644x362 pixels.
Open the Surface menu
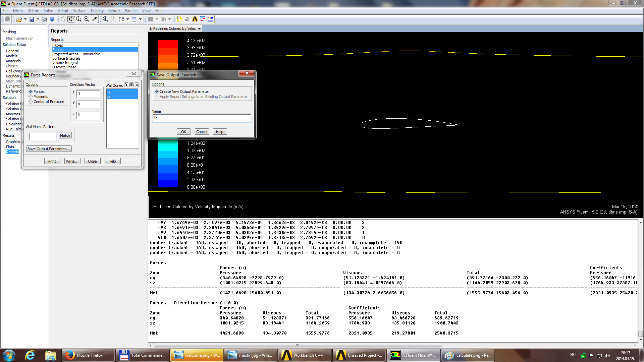pos(79,11)
